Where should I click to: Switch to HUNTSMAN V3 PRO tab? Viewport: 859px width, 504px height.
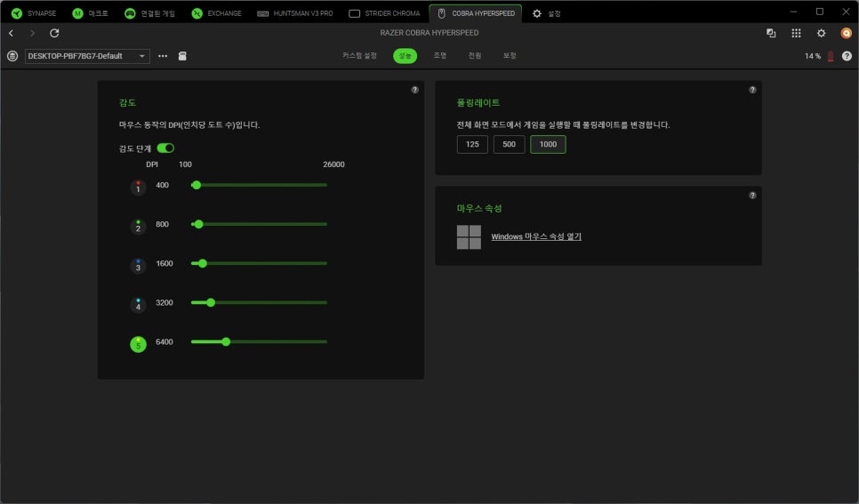coord(294,13)
